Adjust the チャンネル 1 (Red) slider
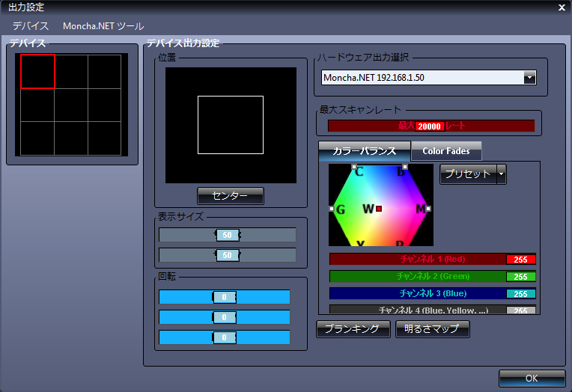 click(433, 260)
